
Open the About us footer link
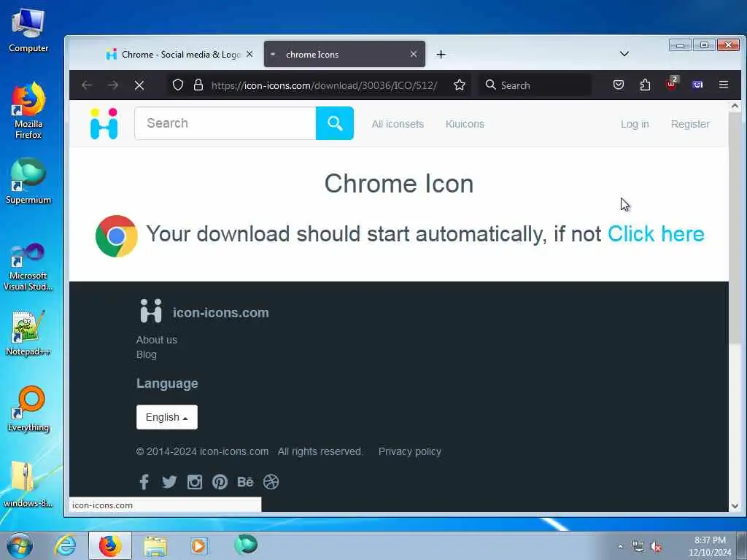[x=157, y=340]
